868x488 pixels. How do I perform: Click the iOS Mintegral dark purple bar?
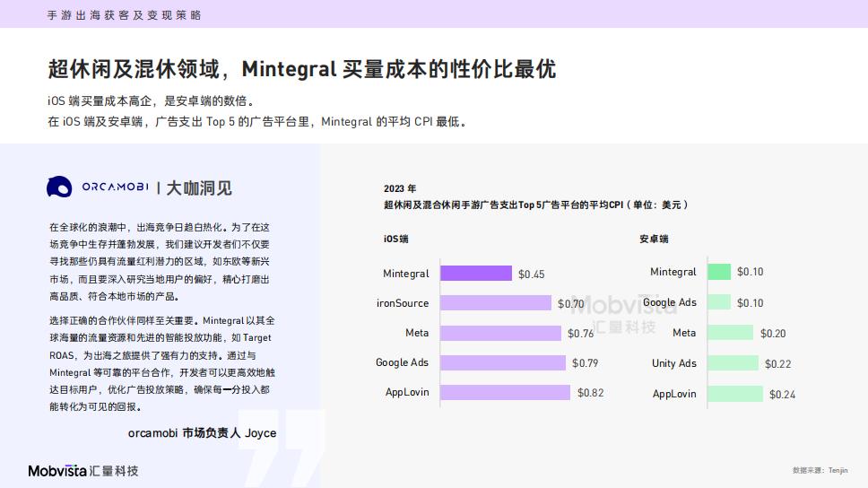click(476, 273)
